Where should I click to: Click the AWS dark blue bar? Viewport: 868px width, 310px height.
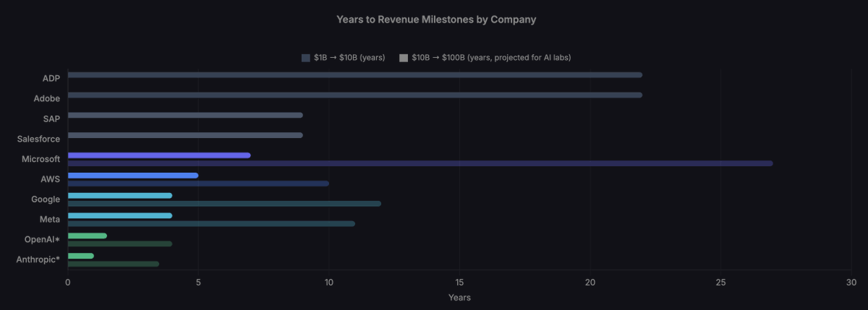tap(198, 184)
